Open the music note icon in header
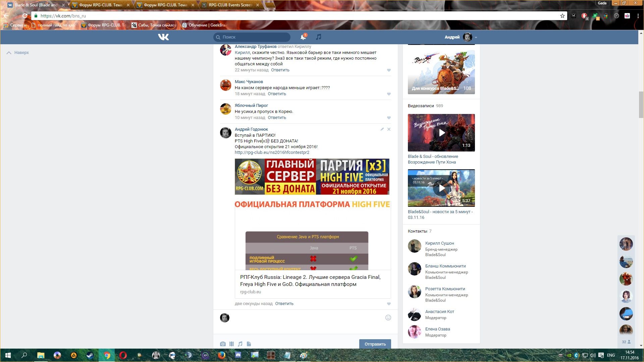 (x=319, y=37)
